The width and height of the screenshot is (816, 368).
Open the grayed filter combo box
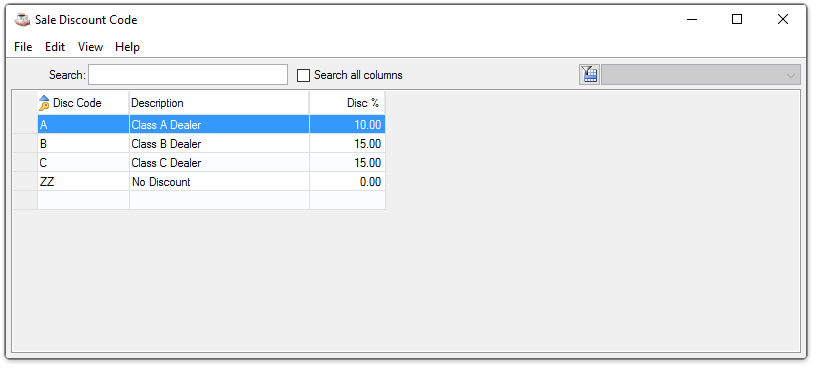pos(700,75)
